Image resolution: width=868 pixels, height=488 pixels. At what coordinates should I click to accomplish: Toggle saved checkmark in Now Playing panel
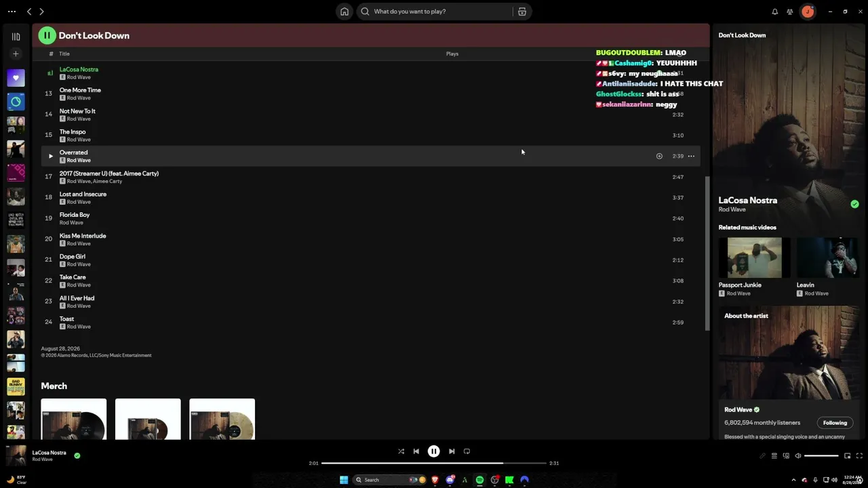click(854, 204)
